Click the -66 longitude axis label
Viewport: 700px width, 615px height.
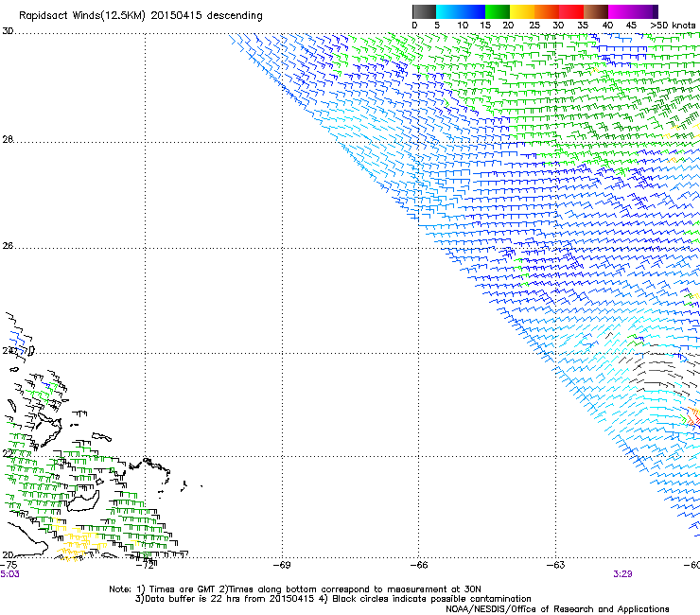[419, 565]
